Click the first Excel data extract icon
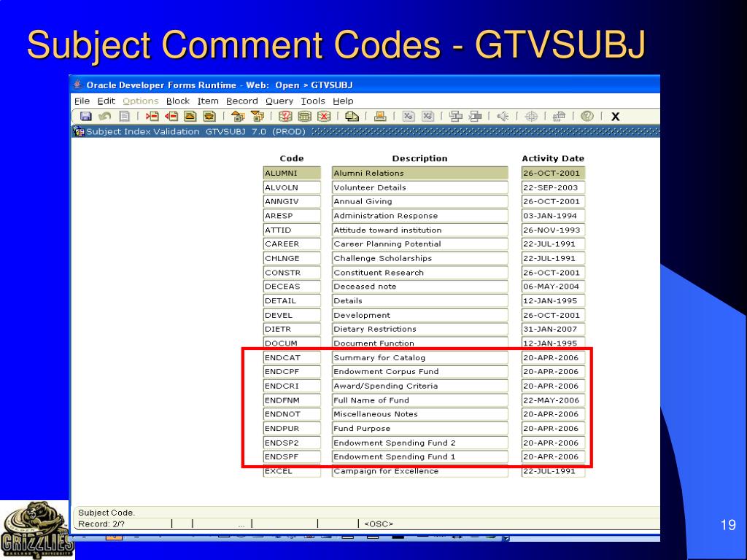 click(409, 116)
